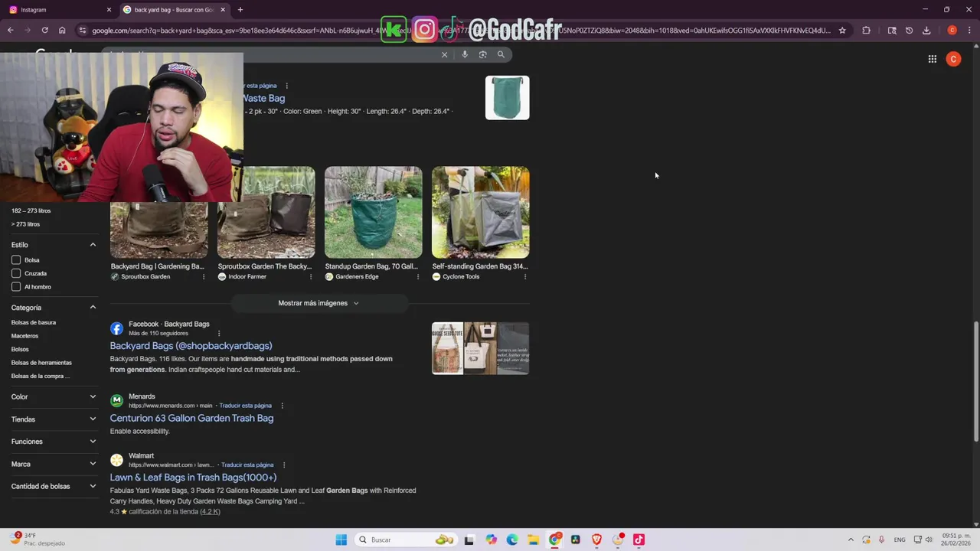Open the Chrome profile avatar in toolbar
Screen dimensions: 980x551
pyautogui.click(x=952, y=31)
